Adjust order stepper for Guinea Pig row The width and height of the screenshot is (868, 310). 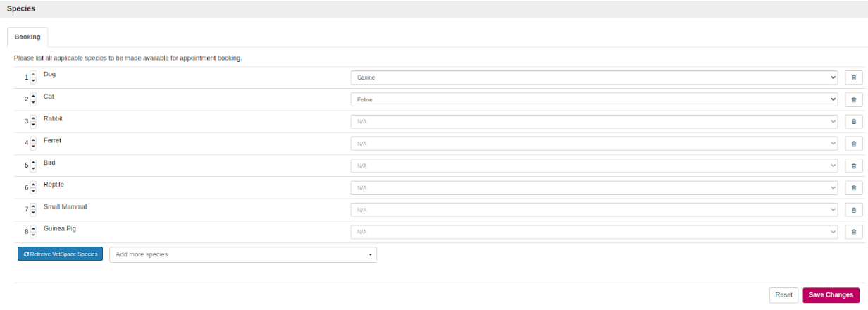pyautogui.click(x=33, y=232)
